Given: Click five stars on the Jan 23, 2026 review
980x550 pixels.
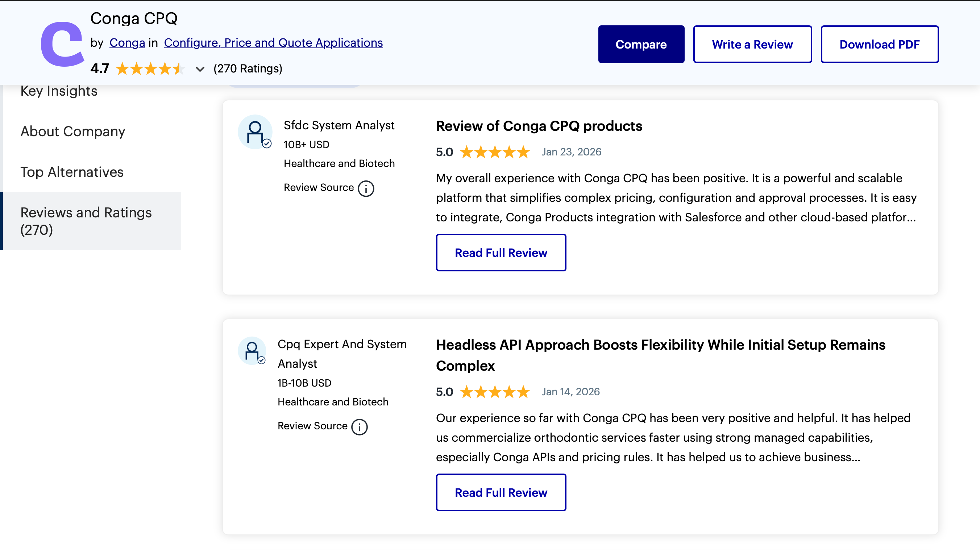Looking at the screenshot, I should 495,152.
